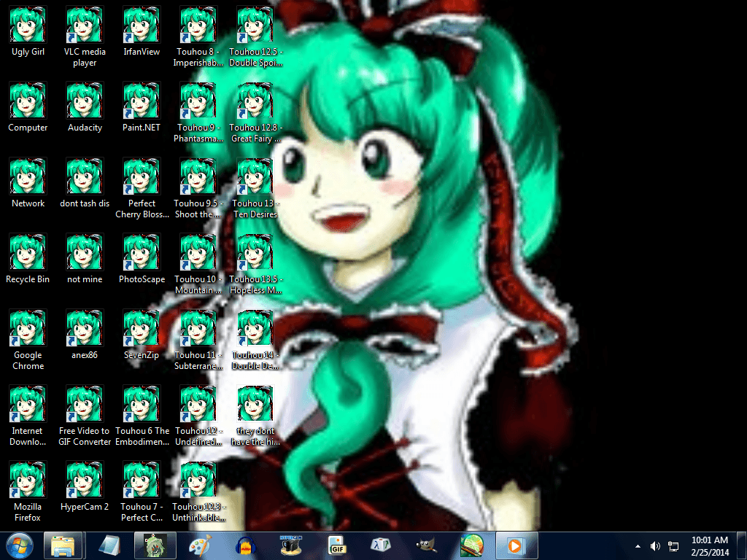Open the VLC media player shortcut
This screenshot has width=747, height=560.
tap(84, 26)
